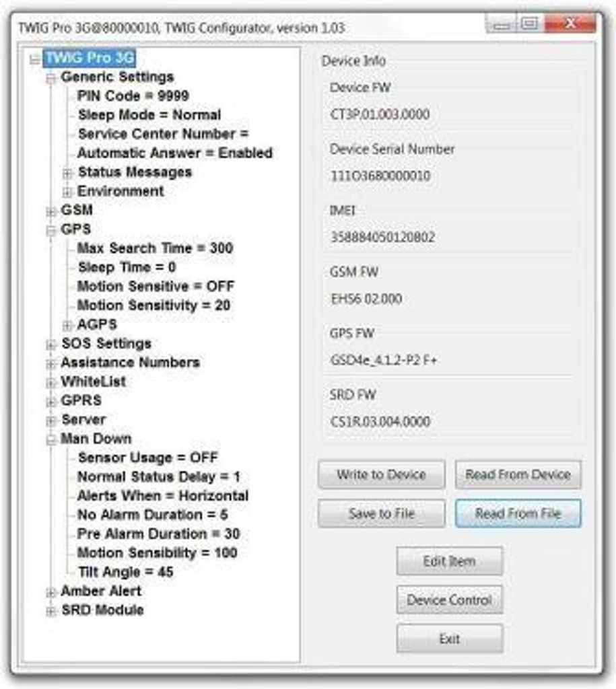Expand the SOS Settings node
The width and height of the screenshot is (616, 689).
[x=51, y=344]
